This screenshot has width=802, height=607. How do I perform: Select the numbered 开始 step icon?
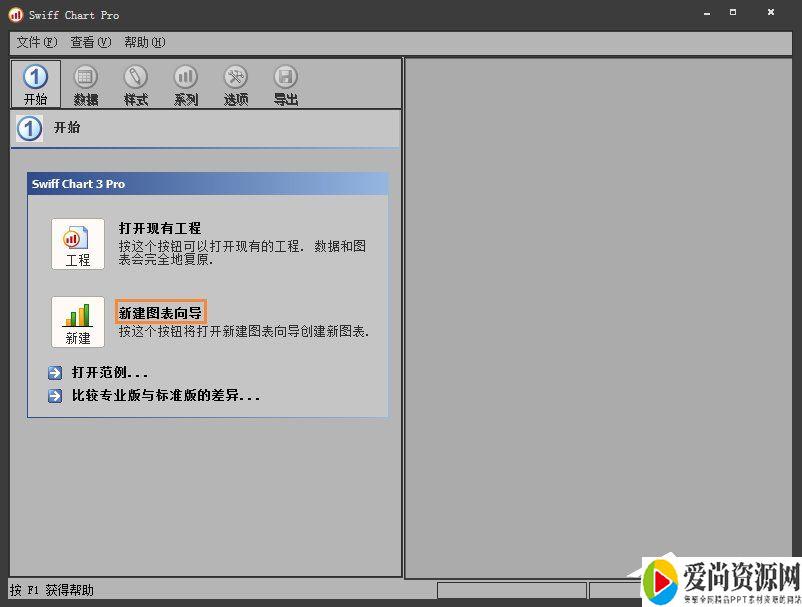click(35, 83)
